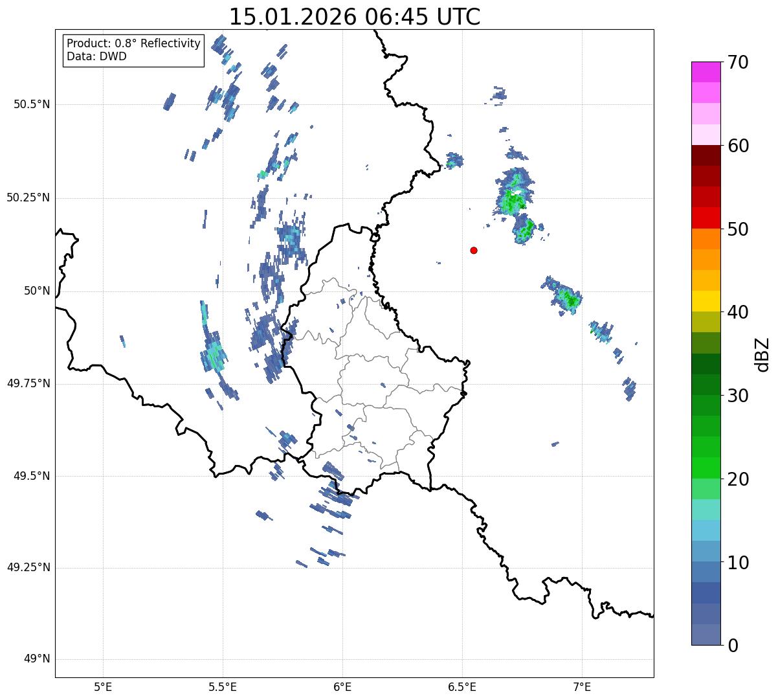Click the magenta swatch at 70 dBZ

(706, 71)
